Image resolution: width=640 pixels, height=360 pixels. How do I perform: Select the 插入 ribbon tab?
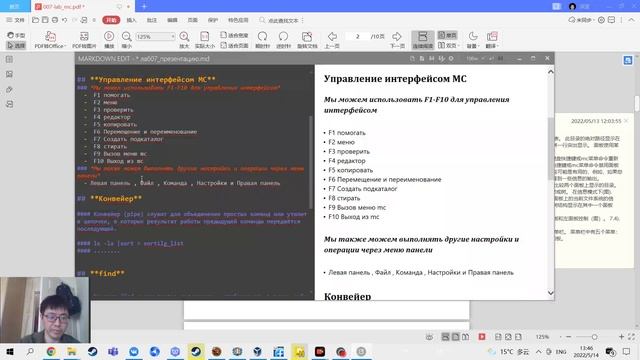(131, 20)
